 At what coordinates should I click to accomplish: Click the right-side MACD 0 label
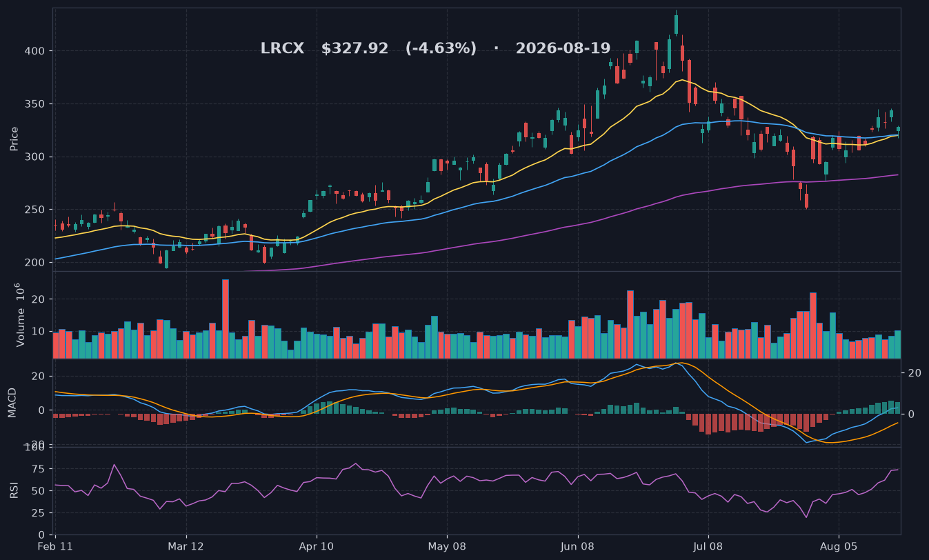point(912,414)
